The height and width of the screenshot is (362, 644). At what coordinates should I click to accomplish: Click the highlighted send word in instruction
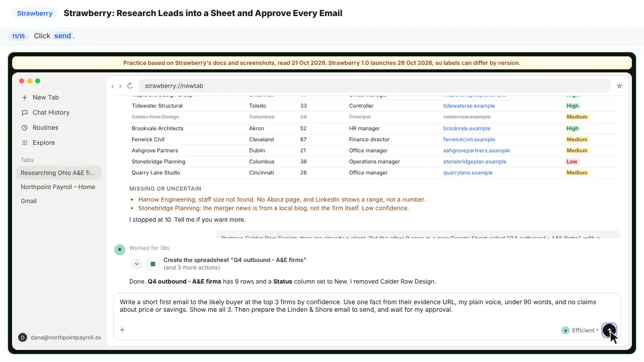pos(63,36)
